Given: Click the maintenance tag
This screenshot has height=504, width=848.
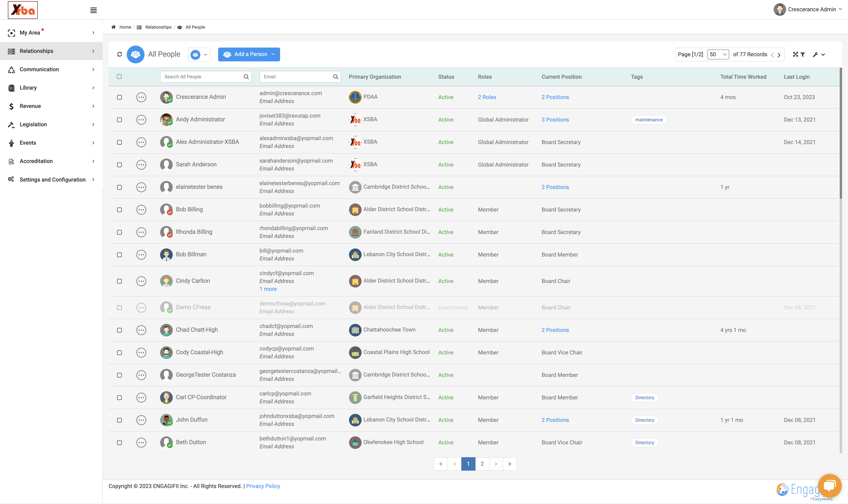Looking at the screenshot, I should 649,120.
